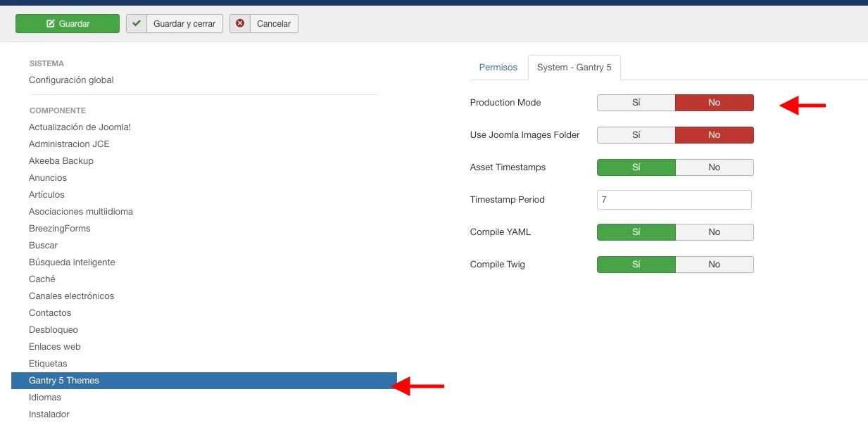The image size is (868, 425).
Task: Open Actualización de Joomla! component settings
Action: (80, 127)
